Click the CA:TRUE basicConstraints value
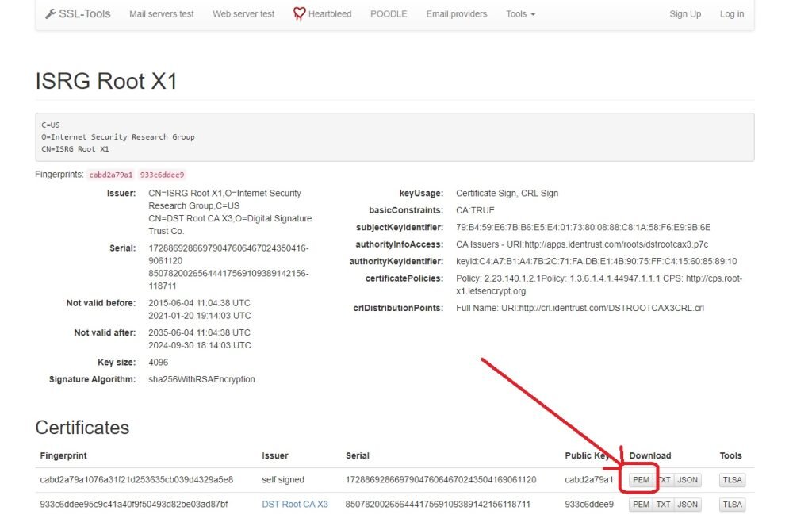This screenshot has height=530, width=812. pyautogui.click(x=475, y=210)
